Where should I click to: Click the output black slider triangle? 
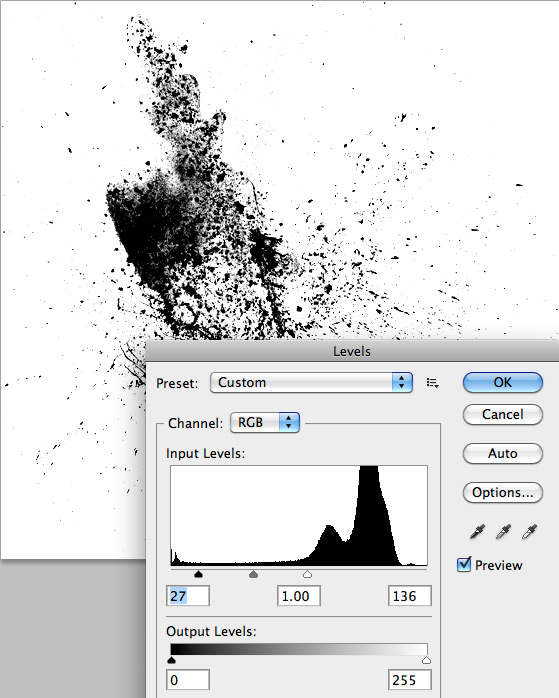pyautogui.click(x=171, y=660)
